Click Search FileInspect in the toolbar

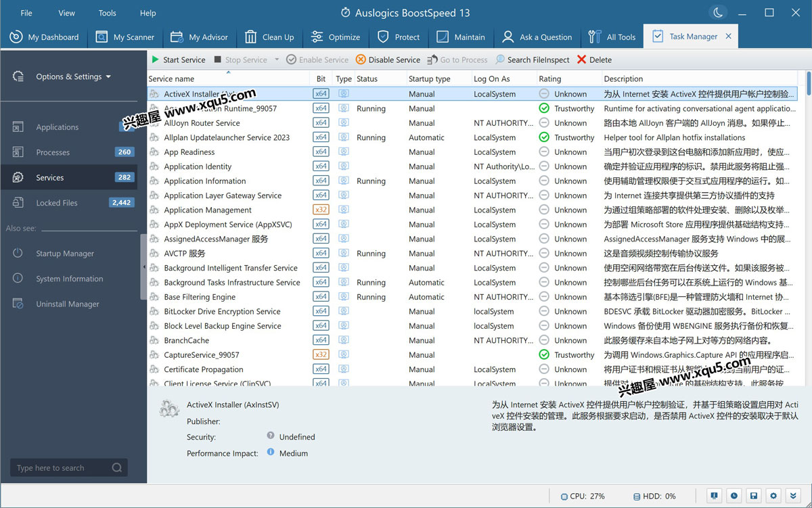pyautogui.click(x=533, y=60)
